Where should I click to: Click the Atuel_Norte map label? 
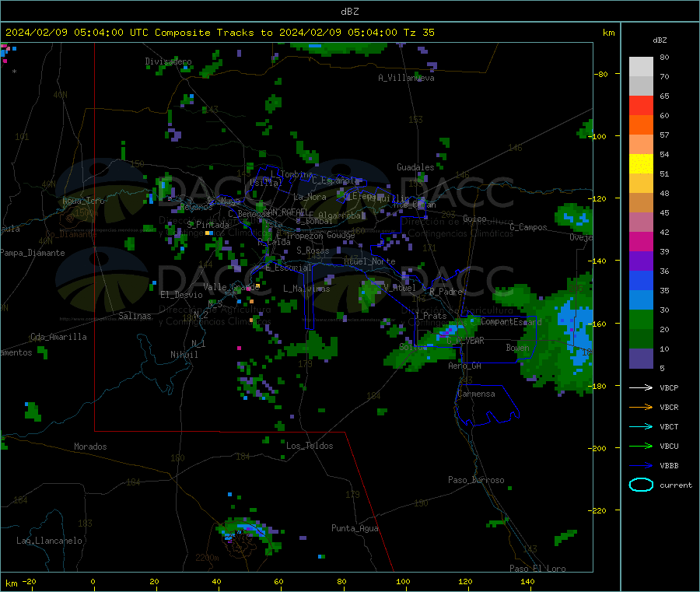[369, 261]
